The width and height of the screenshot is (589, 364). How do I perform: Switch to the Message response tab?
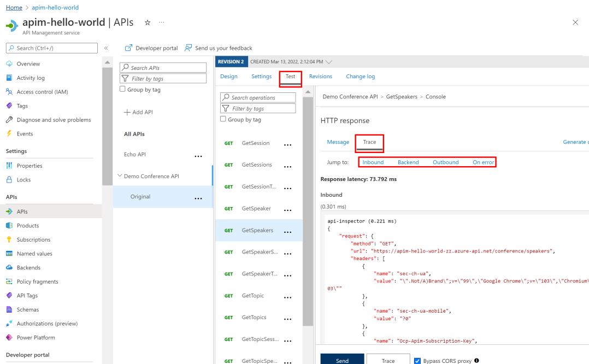tap(338, 142)
